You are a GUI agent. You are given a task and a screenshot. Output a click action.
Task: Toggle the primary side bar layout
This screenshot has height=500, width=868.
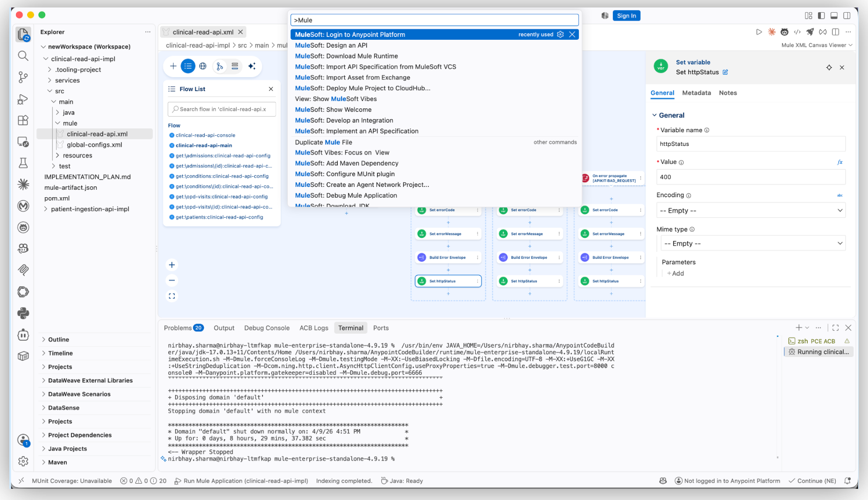point(821,15)
